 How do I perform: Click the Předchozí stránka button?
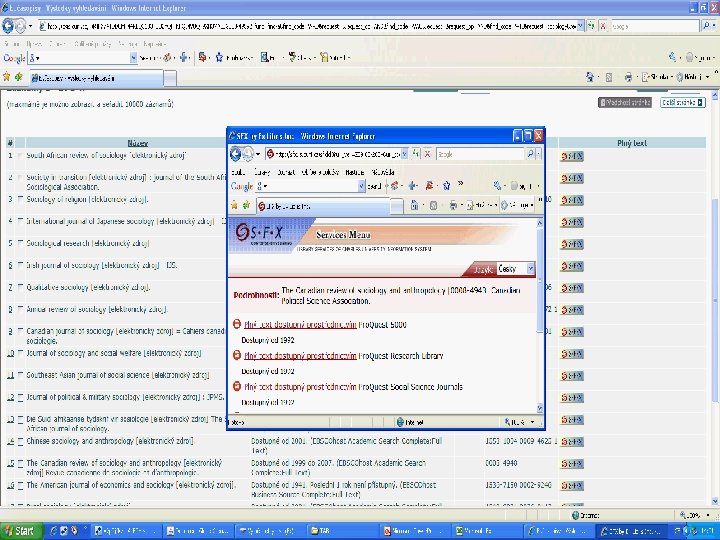(625, 102)
